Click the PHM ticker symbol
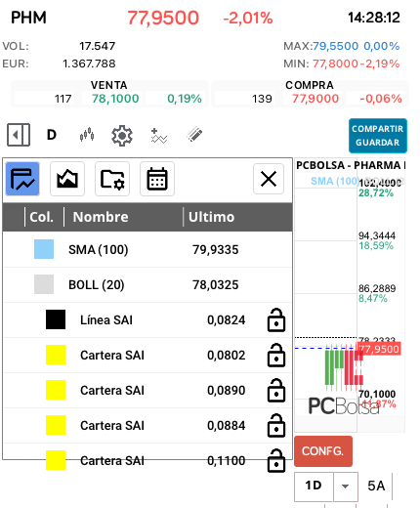This screenshot has width=420, height=508. coord(28,18)
